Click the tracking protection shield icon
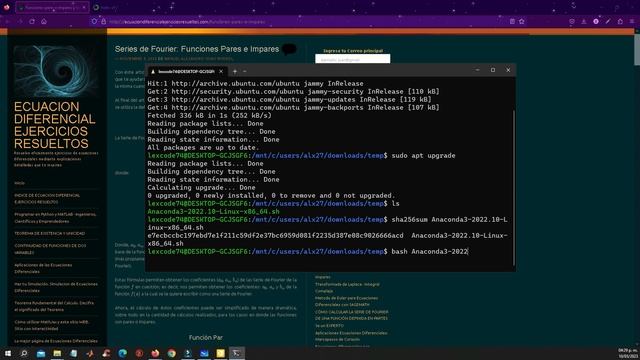Viewport: 640px width, 360px height. [x=94, y=22]
